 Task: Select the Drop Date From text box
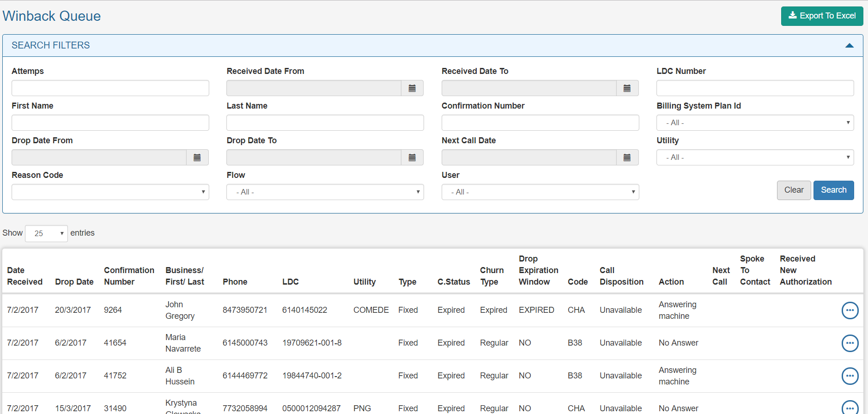point(99,158)
